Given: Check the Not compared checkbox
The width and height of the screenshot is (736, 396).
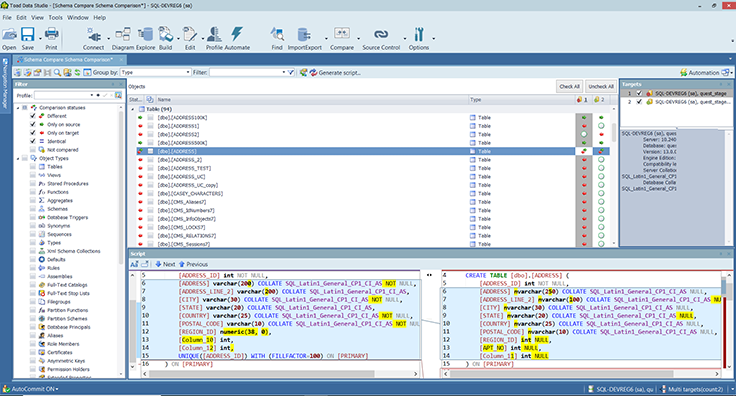Looking at the screenshot, I should coord(33,150).
